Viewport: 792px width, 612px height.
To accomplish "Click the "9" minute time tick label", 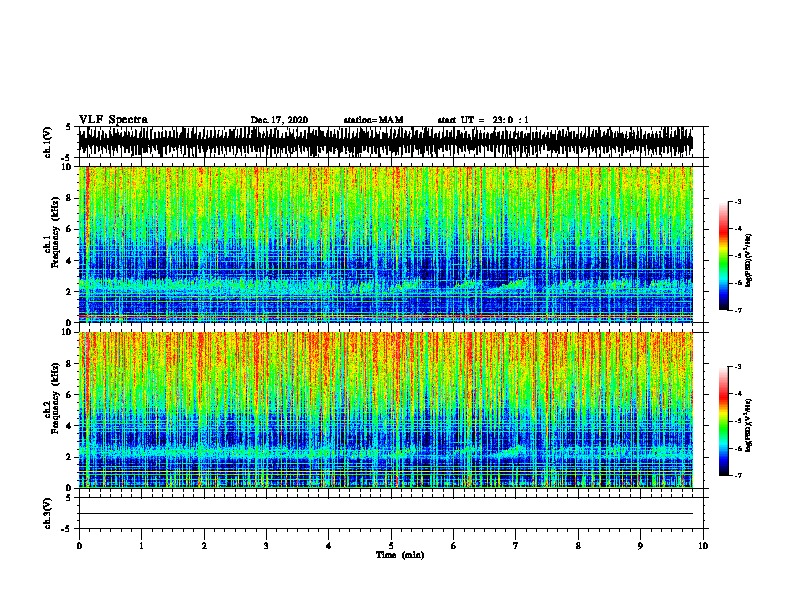I will coord(640,546).
